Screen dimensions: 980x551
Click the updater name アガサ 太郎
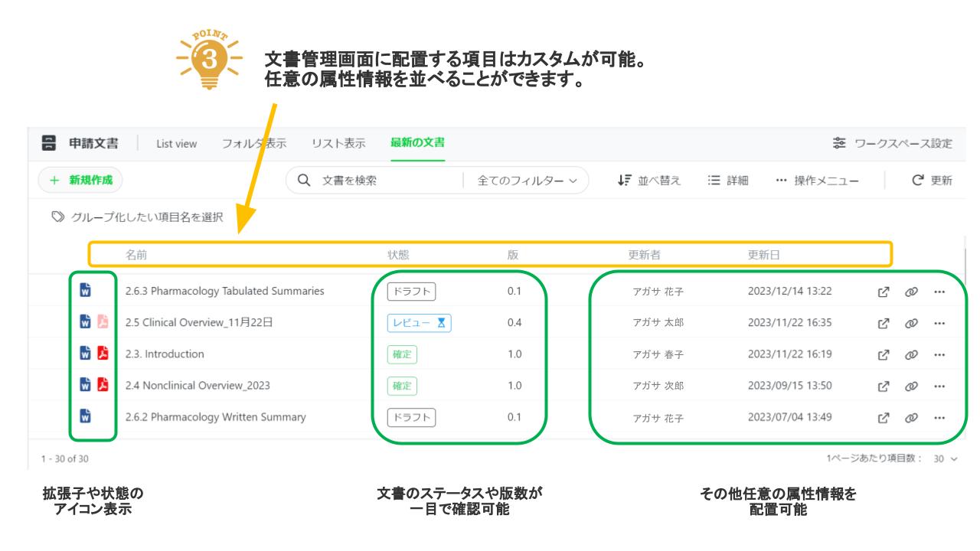click(x=658, y=323)
